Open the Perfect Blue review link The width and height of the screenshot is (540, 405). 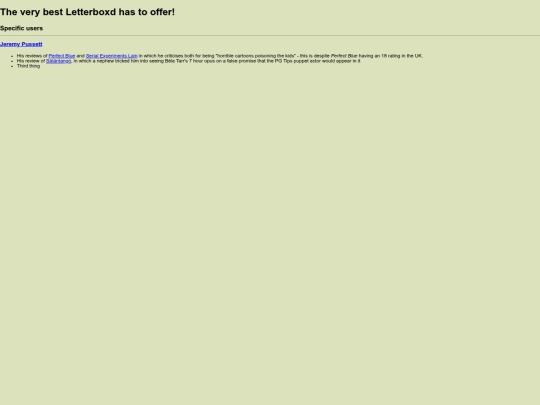[62, 56]
